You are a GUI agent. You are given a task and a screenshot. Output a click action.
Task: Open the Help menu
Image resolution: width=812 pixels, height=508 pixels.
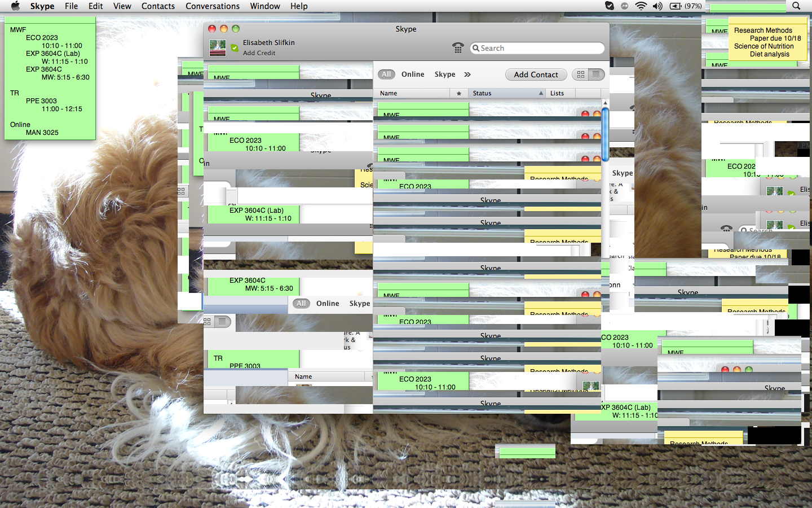coord(299,6)
